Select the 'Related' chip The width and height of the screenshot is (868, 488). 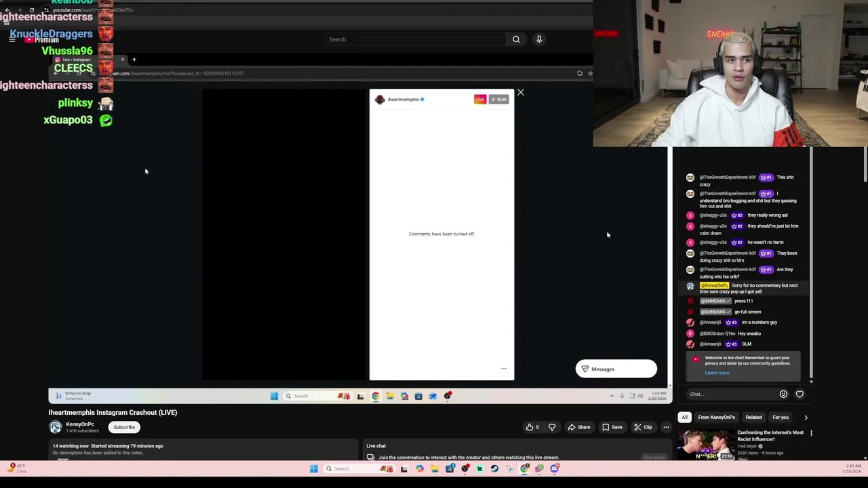[x=753, y=418]
